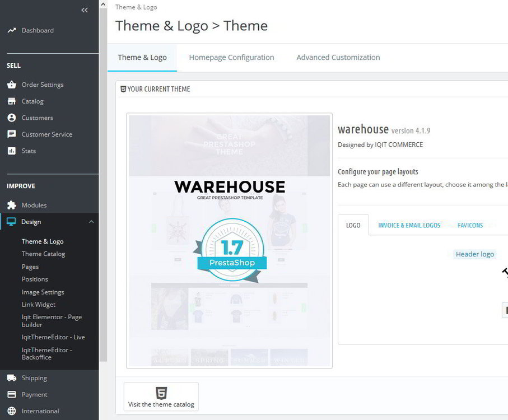Click the icon beside Your Current Theme

(x=123, y=89)
